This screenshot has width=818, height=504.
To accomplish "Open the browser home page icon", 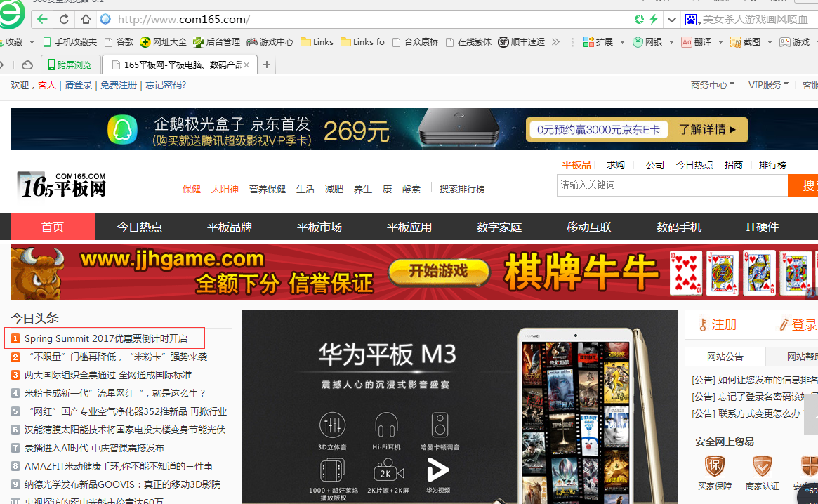I will coord(86,20).
